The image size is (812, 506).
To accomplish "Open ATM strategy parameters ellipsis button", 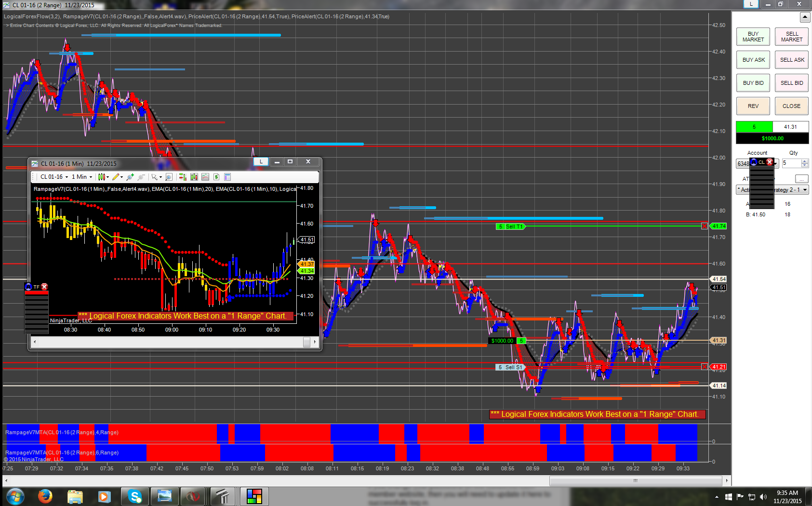I will 801,179.
